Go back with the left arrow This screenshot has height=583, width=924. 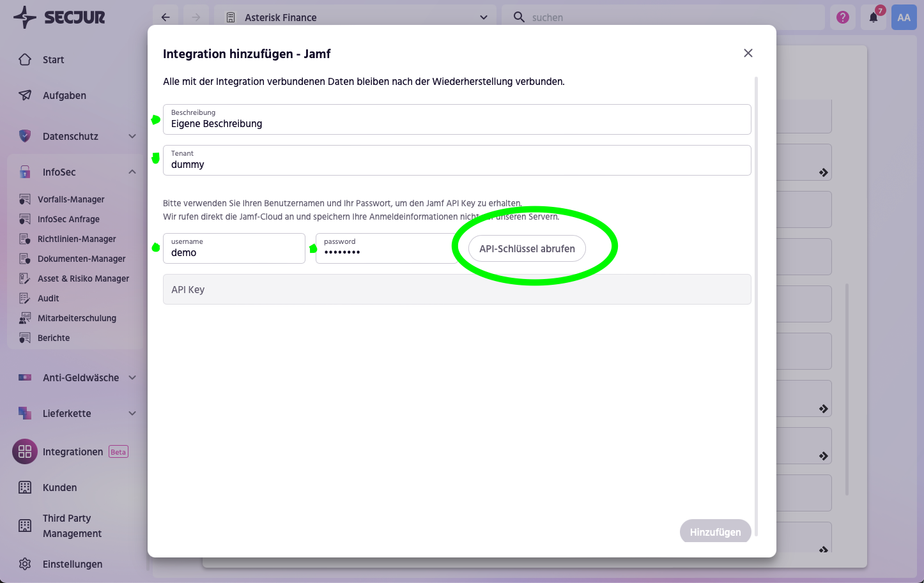[166, 17]
